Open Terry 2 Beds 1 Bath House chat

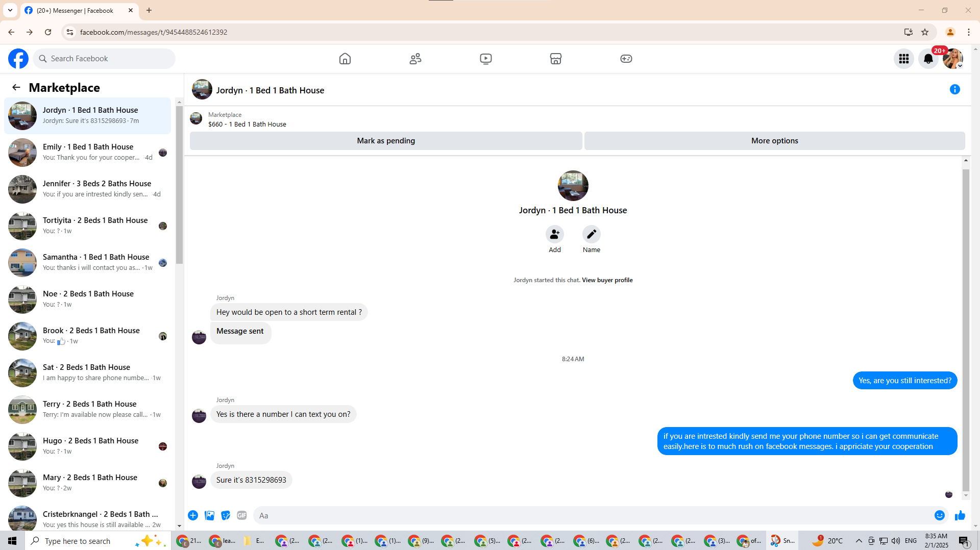[88, 410]
